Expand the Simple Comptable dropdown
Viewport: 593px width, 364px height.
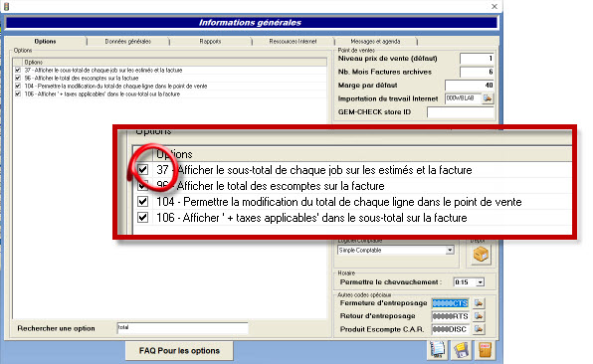coord(450,251)
